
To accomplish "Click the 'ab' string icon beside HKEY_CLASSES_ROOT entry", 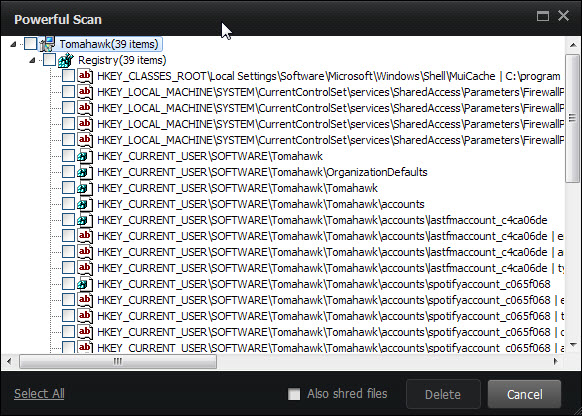I will coord(85,76).
